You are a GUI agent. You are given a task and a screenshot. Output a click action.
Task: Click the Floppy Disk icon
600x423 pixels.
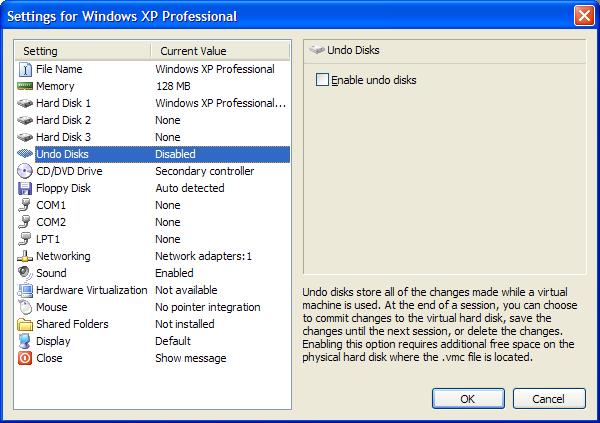(25, 188)
